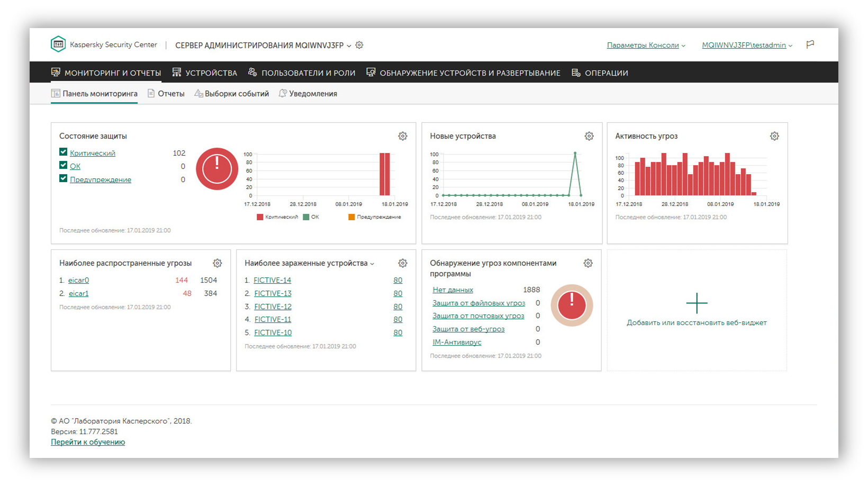The height and width of the screenshot is (486, 868).
Task: Open Защита от веб-угроз link
Action: (468, 329)
